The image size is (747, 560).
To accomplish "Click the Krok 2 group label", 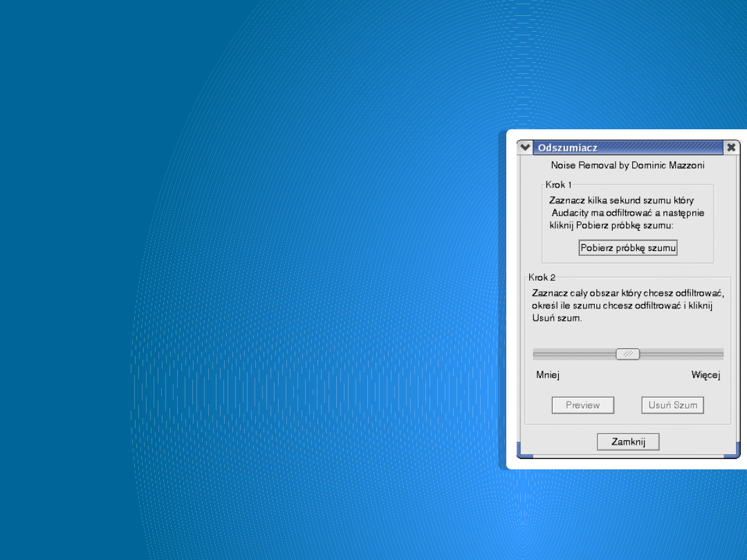I will tap(542, 277).
